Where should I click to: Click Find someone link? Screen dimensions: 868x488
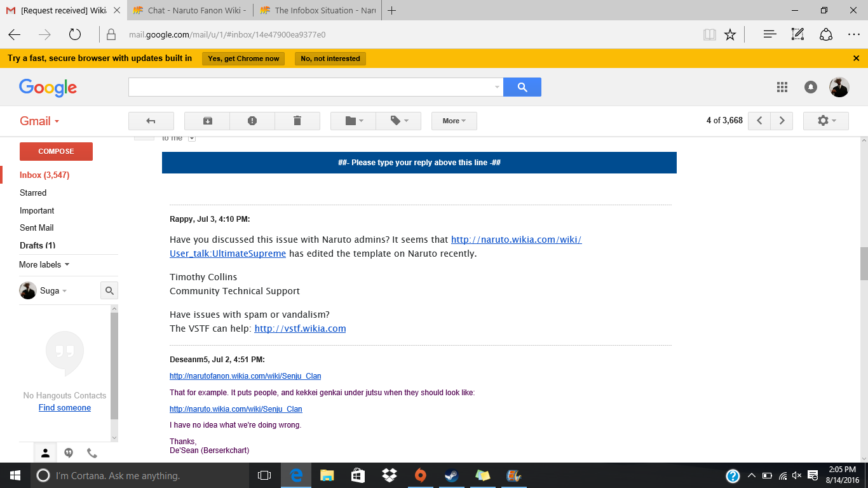point(65,408)
